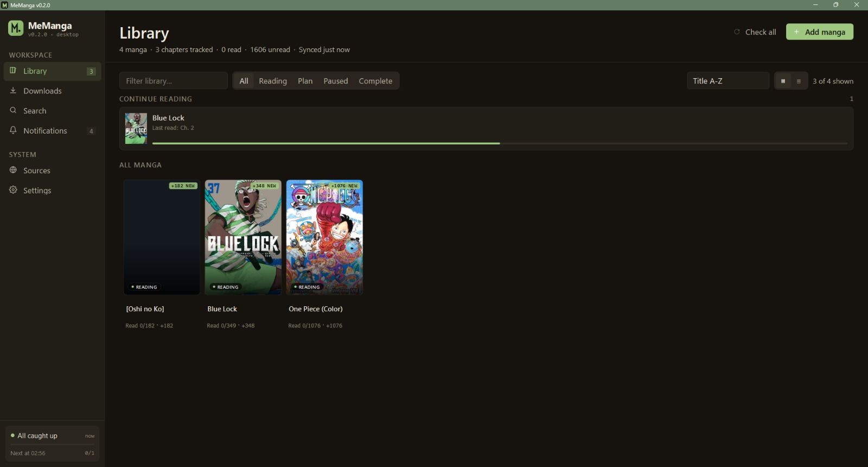Restore down the MeManga window

(836, 5)
